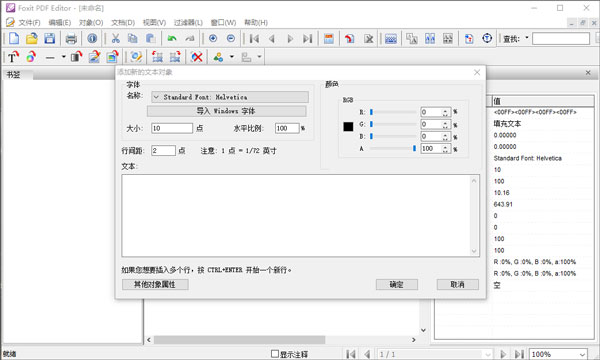The image size is (600, 360).
Task: Click the add graphic color-wheel icon
Action: 31,57
